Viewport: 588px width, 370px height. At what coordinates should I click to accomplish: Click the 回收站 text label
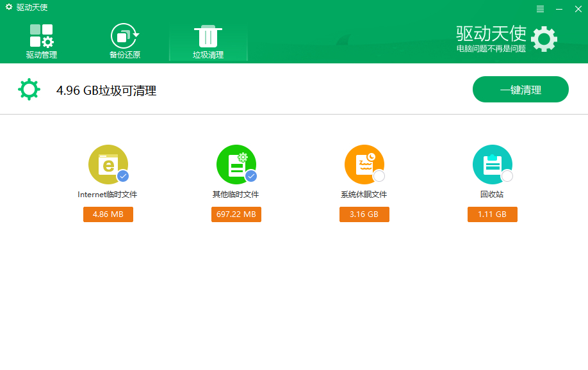492,195
